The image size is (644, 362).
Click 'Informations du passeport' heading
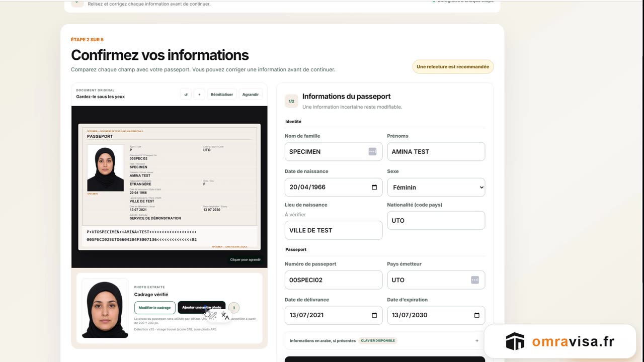346,96
